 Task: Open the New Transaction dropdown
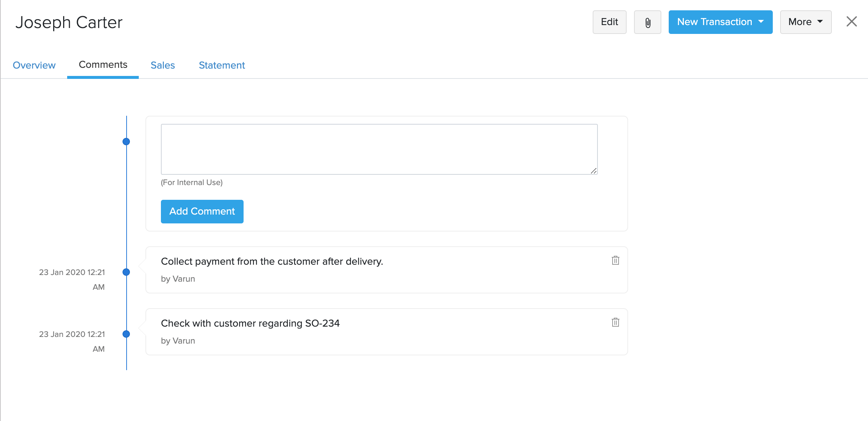[x=720, y=22]
